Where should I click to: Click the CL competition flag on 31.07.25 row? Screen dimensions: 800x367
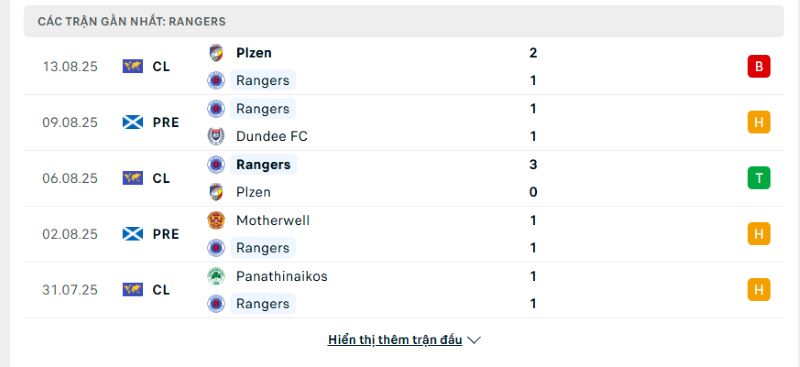(x=133, y=290)
